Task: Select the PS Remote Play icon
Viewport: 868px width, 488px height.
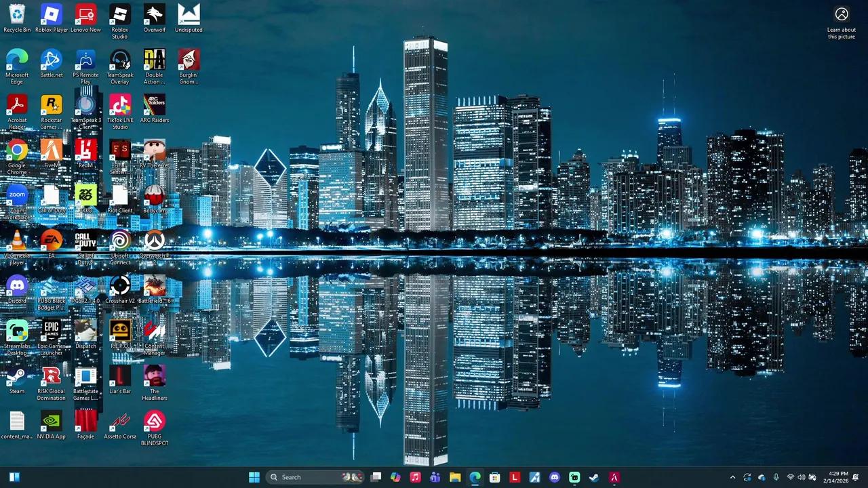Action: pyautogui.click(x=85, y=67)
